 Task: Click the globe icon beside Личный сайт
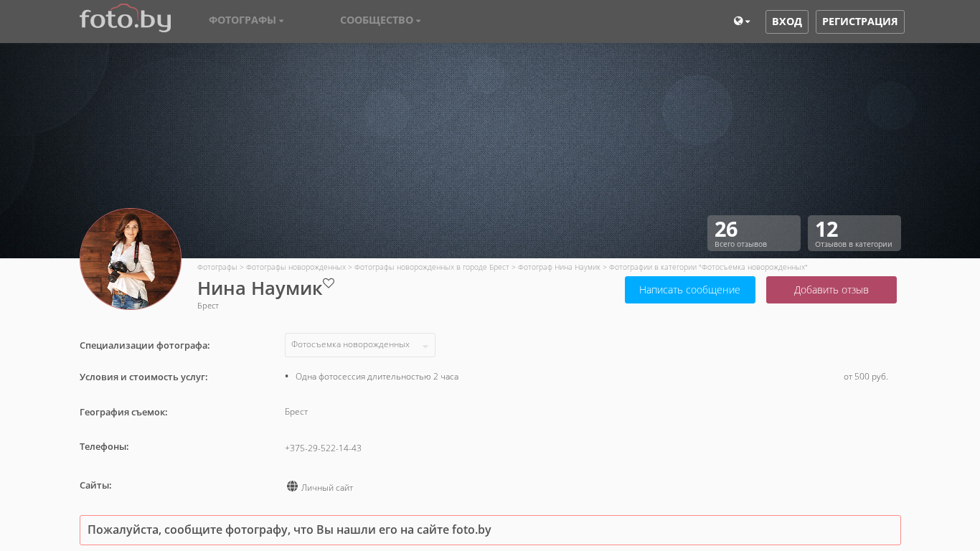pos(292,486)
